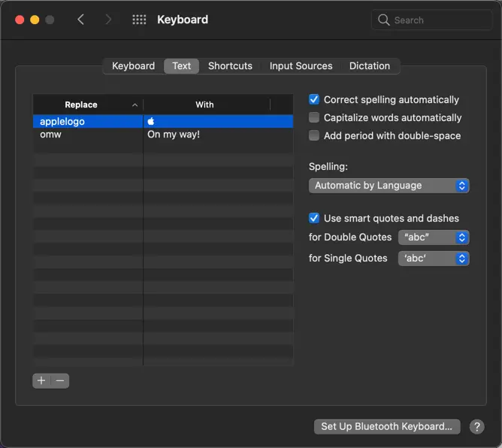The image size is (502, 448).
Task: Switch to the Keyboard tab
Action: pyautogui.click(x=133, y=66)
